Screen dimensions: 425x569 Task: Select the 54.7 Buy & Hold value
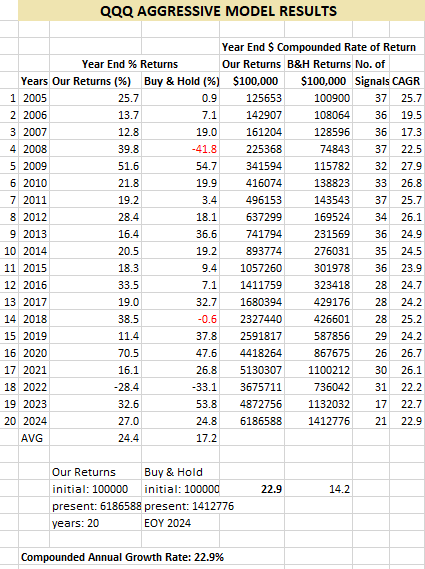tap(207, 166)
